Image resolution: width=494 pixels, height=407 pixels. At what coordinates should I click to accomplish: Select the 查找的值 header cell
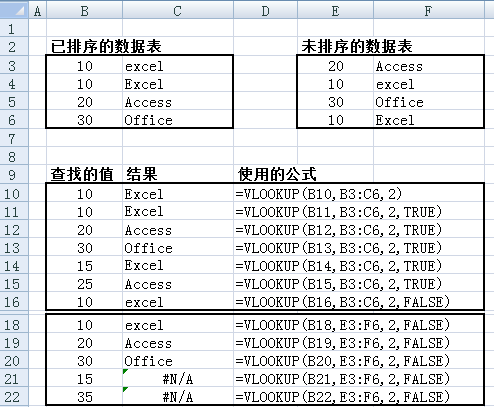[x=82, y=175]
